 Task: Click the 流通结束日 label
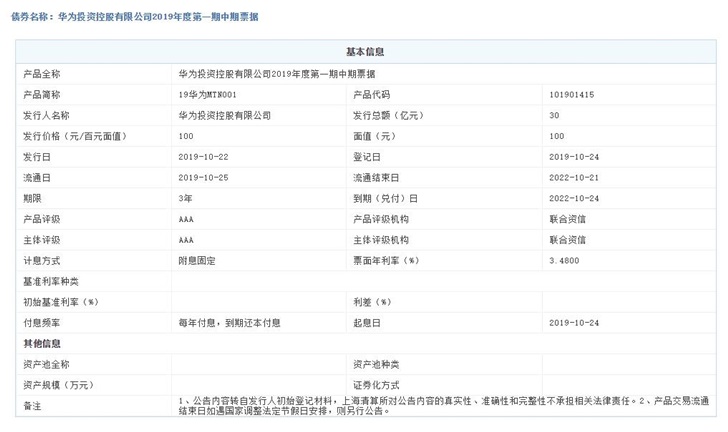(x=376, y=177)
